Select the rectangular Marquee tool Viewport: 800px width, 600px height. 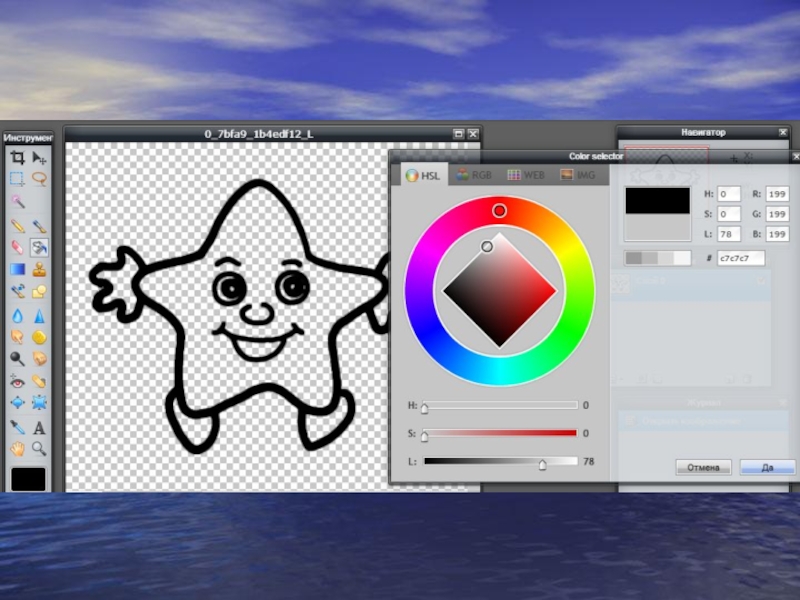(17, 179)
